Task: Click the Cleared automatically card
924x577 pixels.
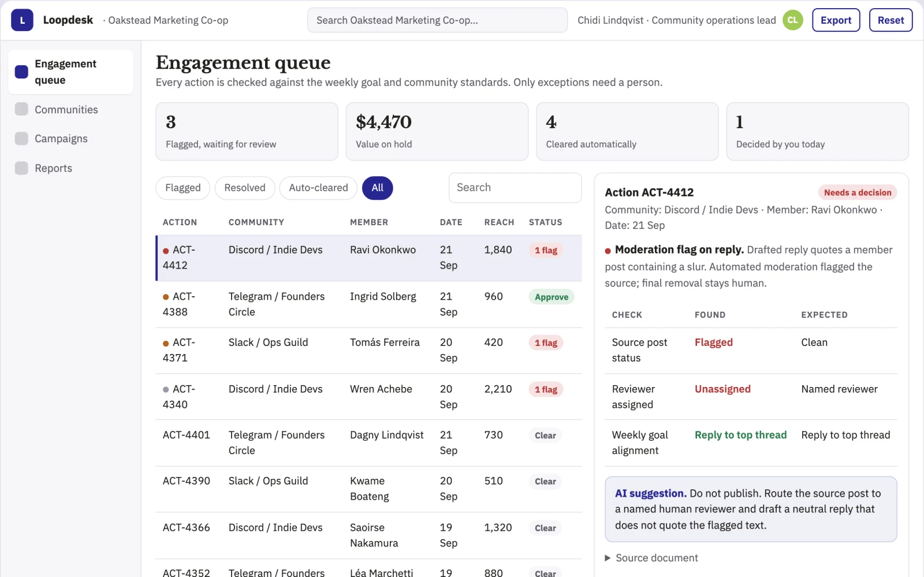Action: coord(627,132)
